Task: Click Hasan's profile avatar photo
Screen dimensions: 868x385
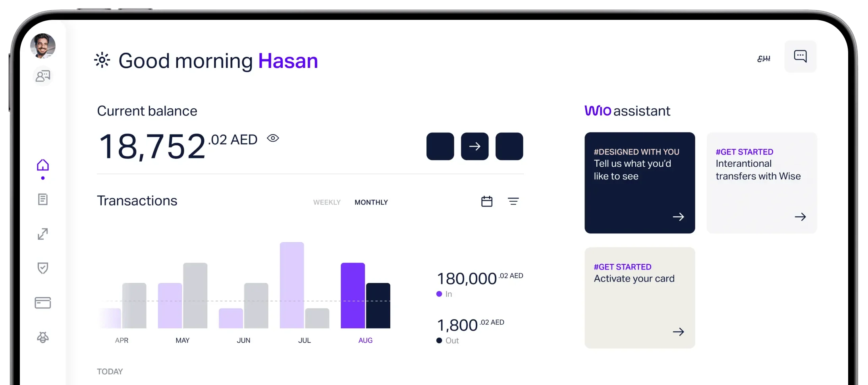Action: [x=43, y=46]
